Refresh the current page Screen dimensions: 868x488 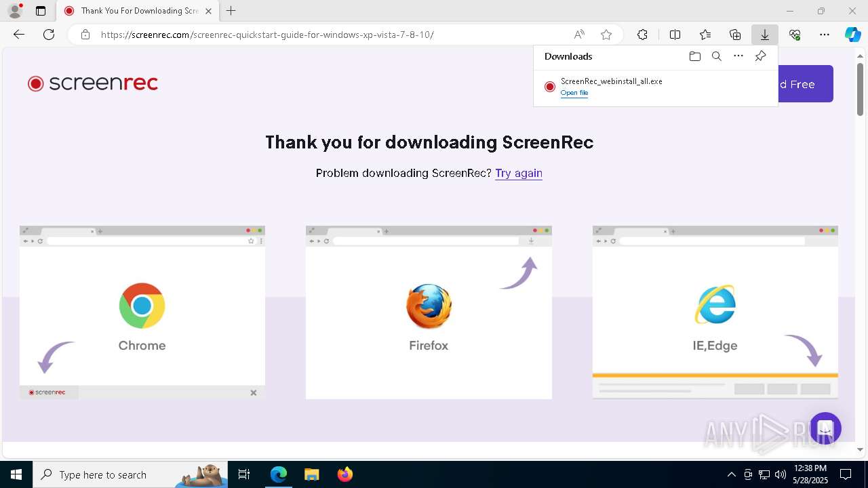49,35
